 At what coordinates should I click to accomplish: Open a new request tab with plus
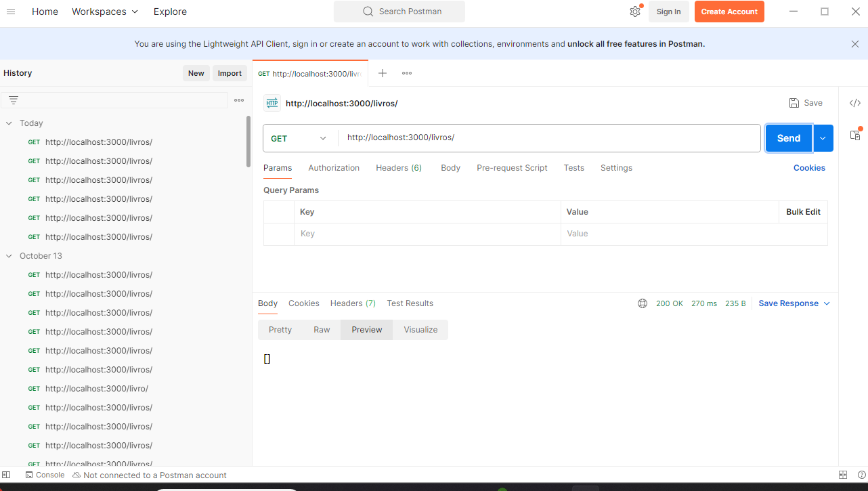tap(383, 73)
